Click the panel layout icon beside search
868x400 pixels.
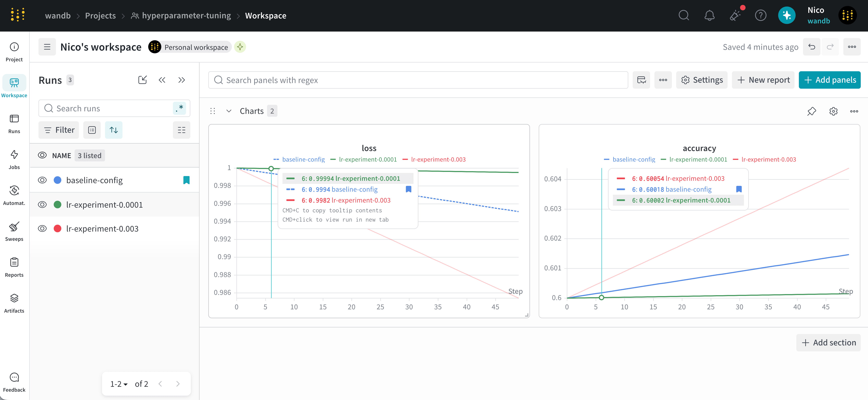(641, 80)
